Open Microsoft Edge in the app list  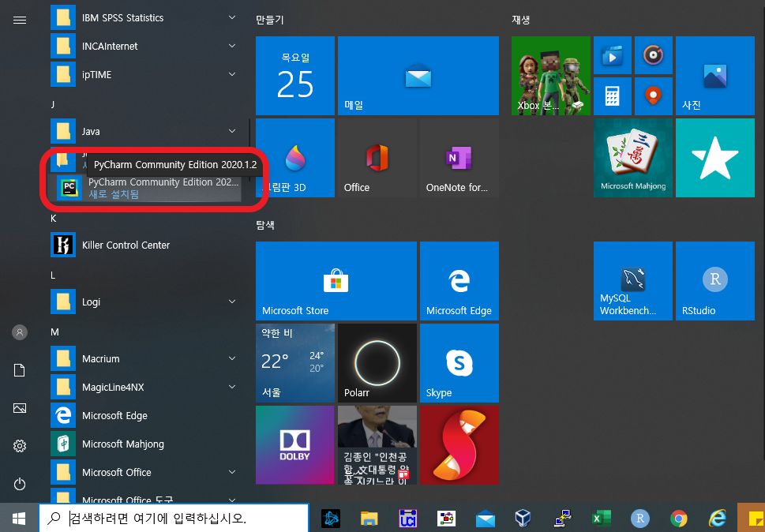145,415
